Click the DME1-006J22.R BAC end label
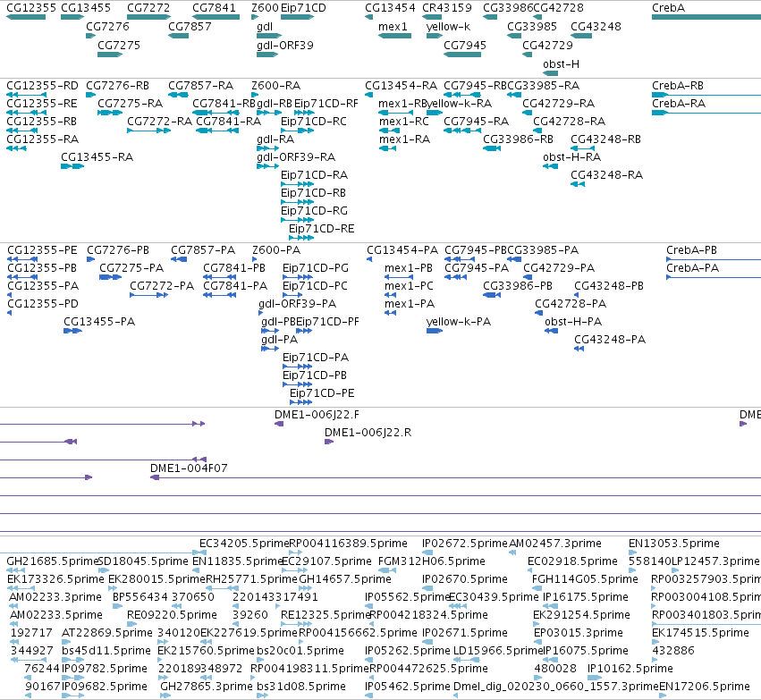Viewport: 761px width, 700px height. [368, 433]
